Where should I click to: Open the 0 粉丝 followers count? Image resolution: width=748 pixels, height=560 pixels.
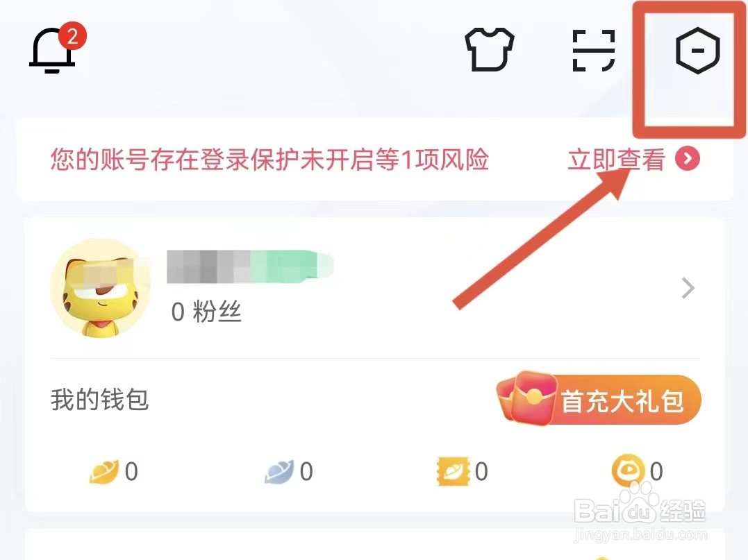pos(206,312)
